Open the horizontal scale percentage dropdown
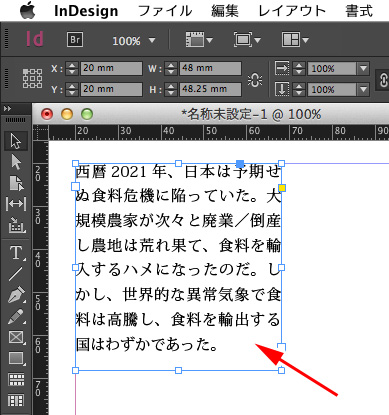This screenshot has height=415, width=389. [363, 69]
